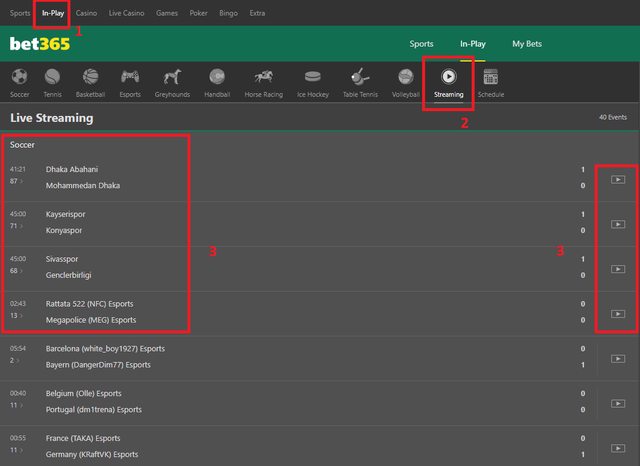Open Bingo from the top bar
640x466 pixels.
click(228, 13)
